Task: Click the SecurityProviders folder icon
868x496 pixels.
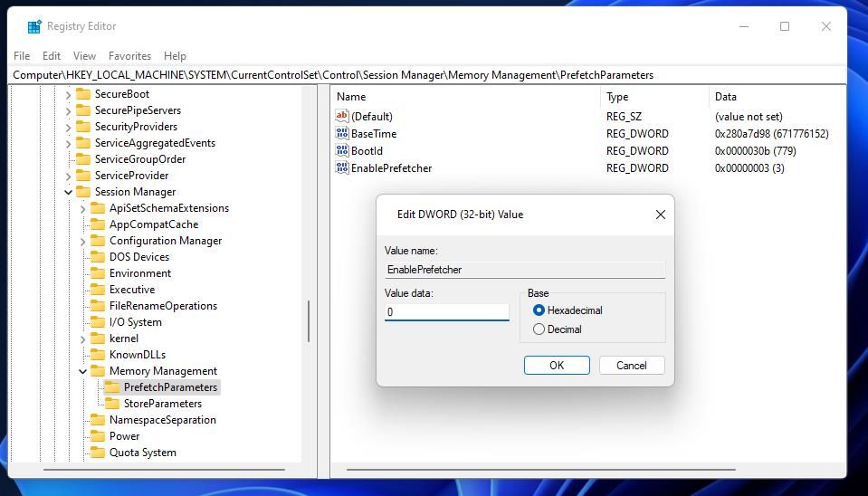Action: click(x=83, y=127)
